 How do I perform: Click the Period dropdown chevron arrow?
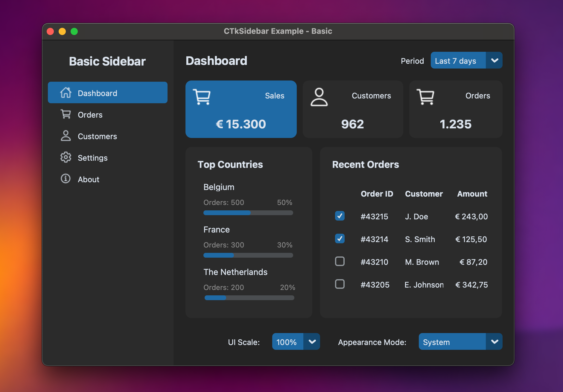click(x=494, y=60)
